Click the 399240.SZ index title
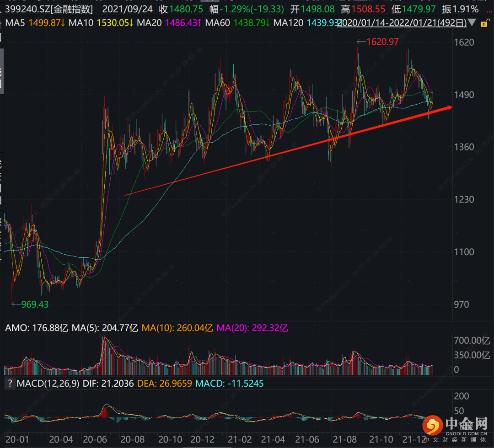Screen dimensions: 494x448 pos(49,9)
